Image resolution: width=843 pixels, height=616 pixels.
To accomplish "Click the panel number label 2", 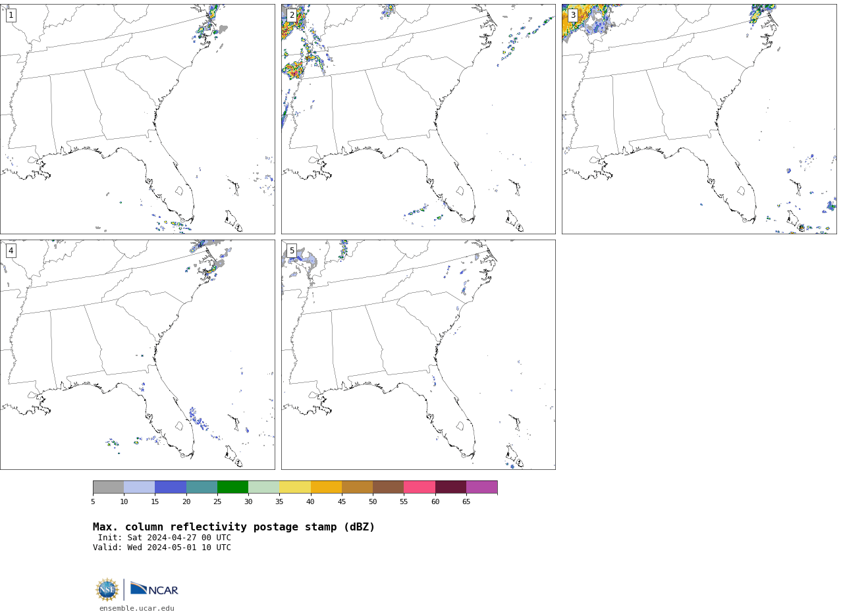I will point(292,15).
